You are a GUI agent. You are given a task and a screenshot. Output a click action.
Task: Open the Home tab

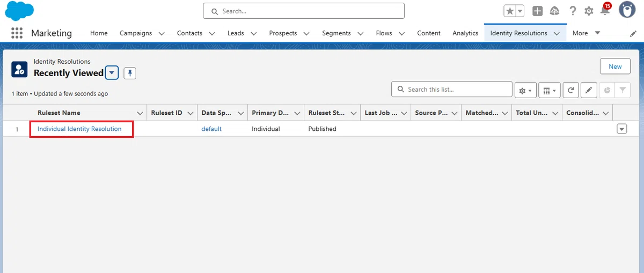pos(99,33)
